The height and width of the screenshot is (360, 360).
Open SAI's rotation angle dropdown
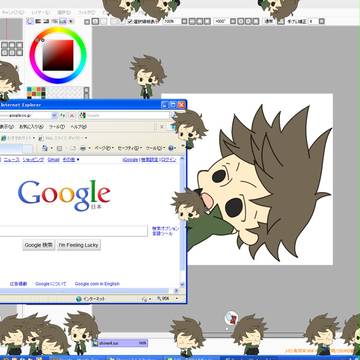coord(233,21)
